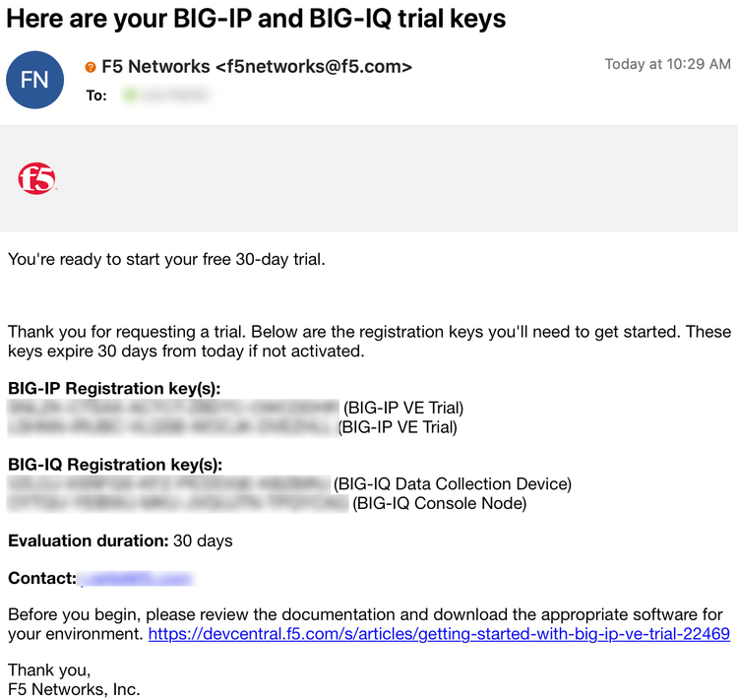
Task: Click the BIG-IQ Data Collection Device key
Action: tap(168, 484)
